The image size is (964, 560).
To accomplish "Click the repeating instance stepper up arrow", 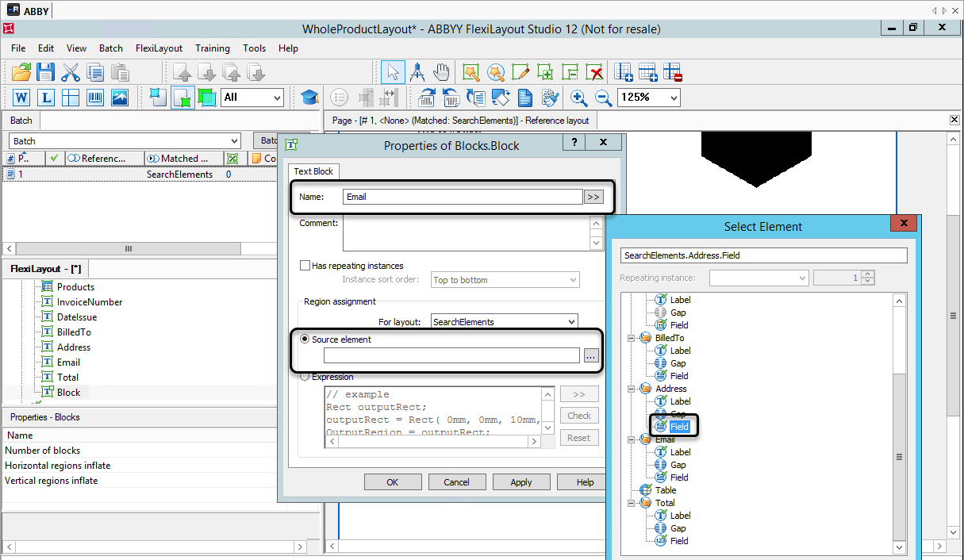I will 868,274.
